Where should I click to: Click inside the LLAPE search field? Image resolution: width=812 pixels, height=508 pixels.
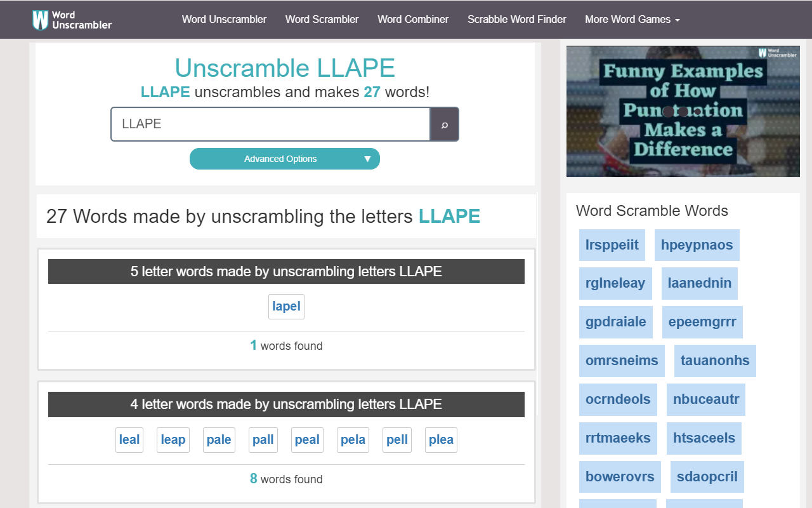270,124
